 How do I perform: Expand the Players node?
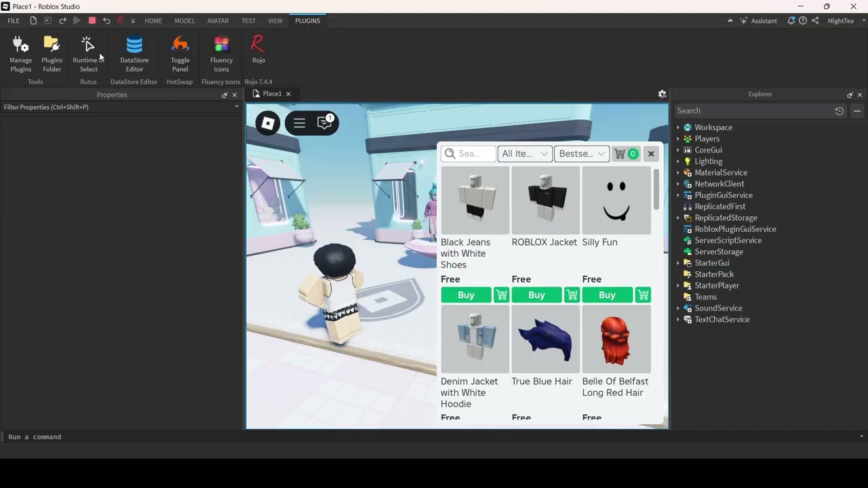[677, 139]
